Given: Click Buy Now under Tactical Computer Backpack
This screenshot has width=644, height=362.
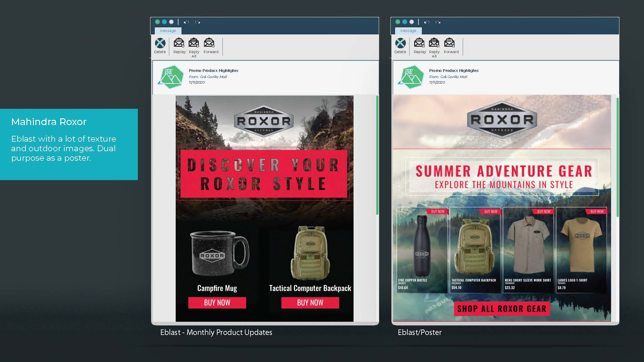Looking at the screenshot, I should click(310, 303).
